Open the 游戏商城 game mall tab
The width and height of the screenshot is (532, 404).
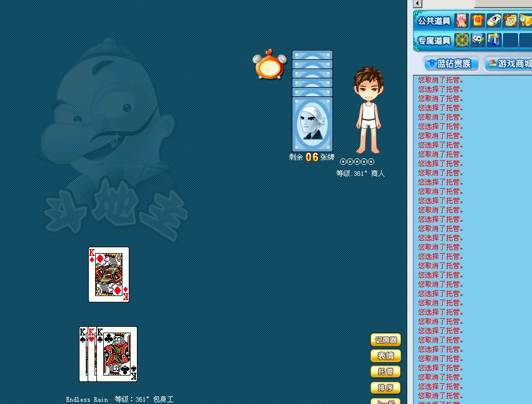(x=509, y=63)
